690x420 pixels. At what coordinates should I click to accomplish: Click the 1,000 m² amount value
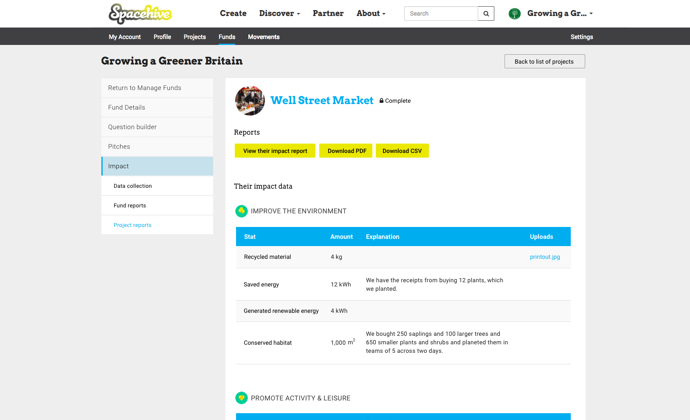pyautogui.click(x=343, y=343)
